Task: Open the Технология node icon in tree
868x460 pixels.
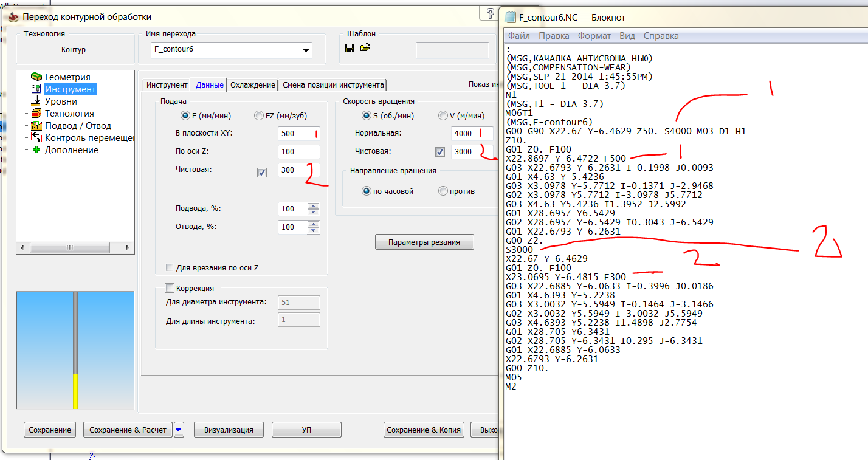Action: point(36,114)
